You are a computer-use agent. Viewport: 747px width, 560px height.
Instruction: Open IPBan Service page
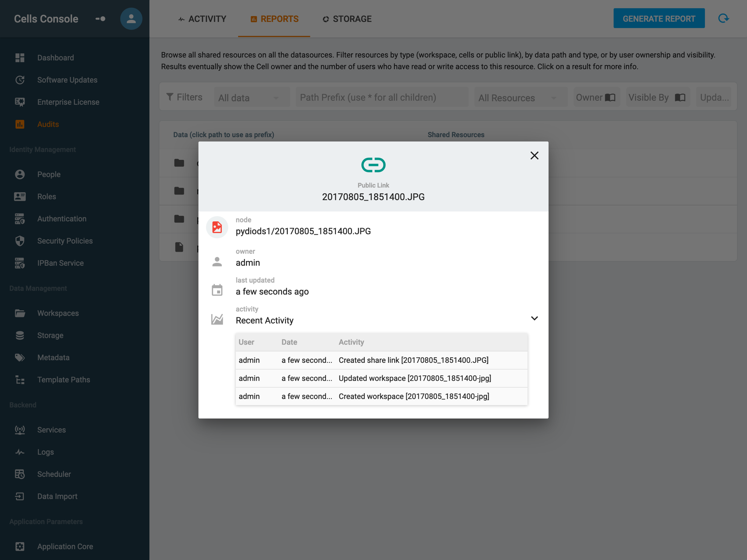pyautogui.click(x=60, y=263)
